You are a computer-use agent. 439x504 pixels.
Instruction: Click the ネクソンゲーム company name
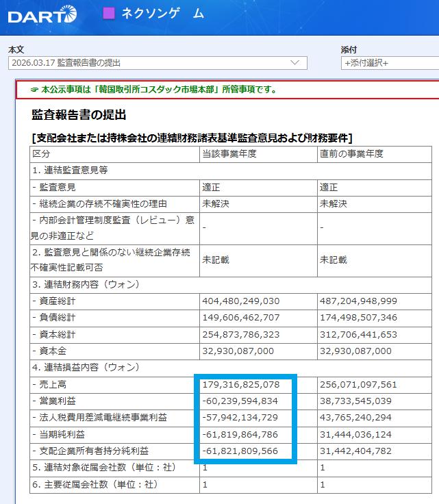click(x=162, y=14)
